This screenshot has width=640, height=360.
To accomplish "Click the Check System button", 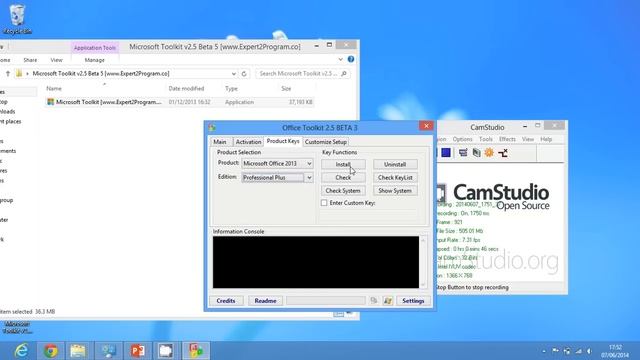I will coord(343,191).
